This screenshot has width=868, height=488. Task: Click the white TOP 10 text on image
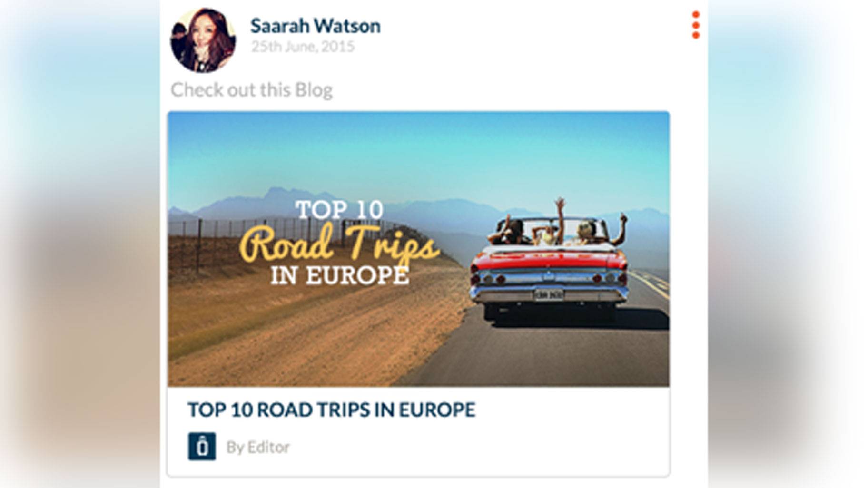pyautogui.click(x=339, y=210)
